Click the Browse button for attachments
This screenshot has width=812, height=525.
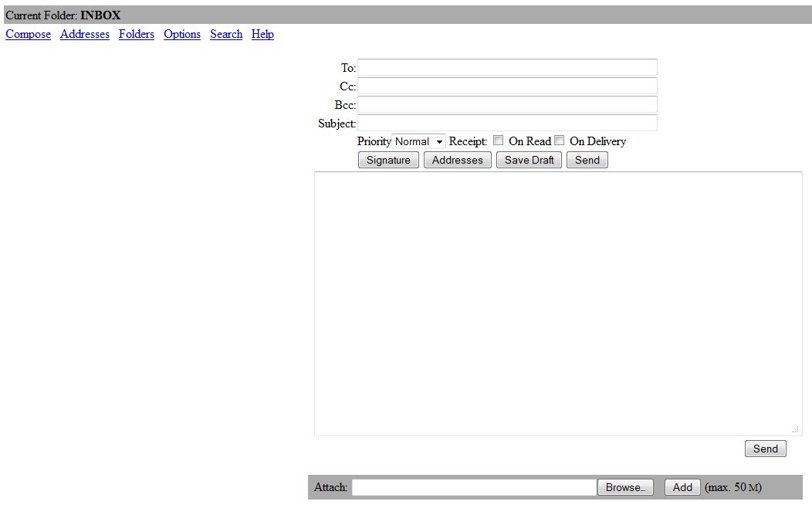[x=625, y=487]
